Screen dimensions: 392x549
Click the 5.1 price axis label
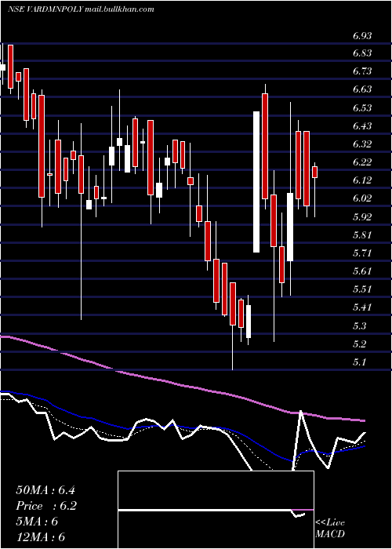click(x=359, y=362)
